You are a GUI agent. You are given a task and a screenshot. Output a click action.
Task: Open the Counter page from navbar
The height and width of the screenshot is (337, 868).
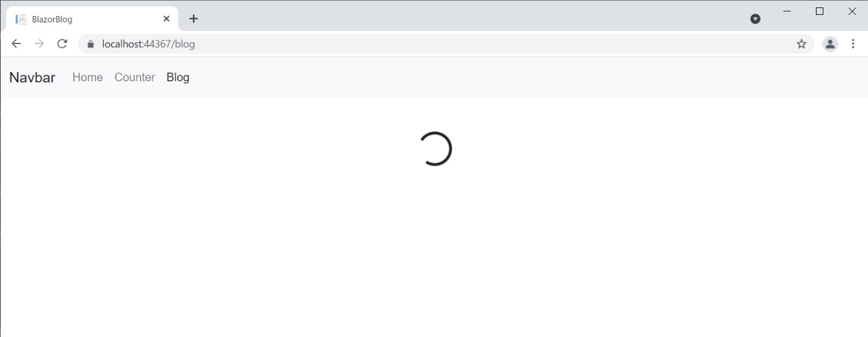coord(135,78)
